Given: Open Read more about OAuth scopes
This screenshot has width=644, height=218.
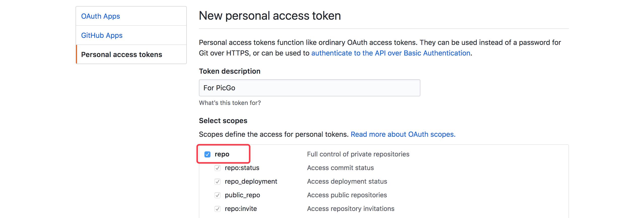Looking at the screenshot, I should (403, 134).
